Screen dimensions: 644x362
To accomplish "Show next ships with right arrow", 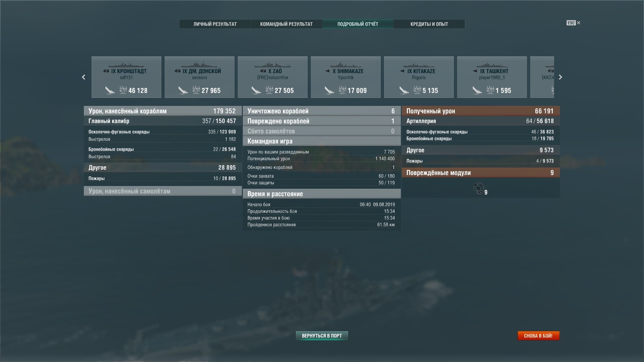I will (560, 77).
